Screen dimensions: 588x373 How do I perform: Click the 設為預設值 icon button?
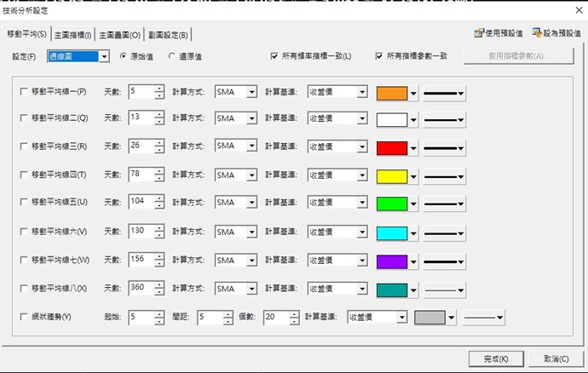pos(556,33)
